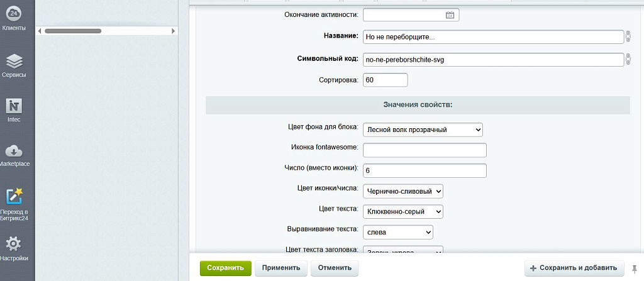The width and height of the screenshot is (644, 281).
Task: Click Сохранить и добавить button
Action: click(x=574, y=268)
